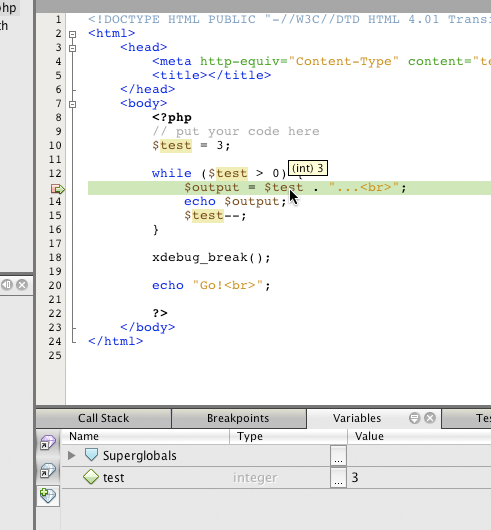Open value editor for Superglobals row
The height and width of the screenshot is (530, 491).
tap(338, 456)
